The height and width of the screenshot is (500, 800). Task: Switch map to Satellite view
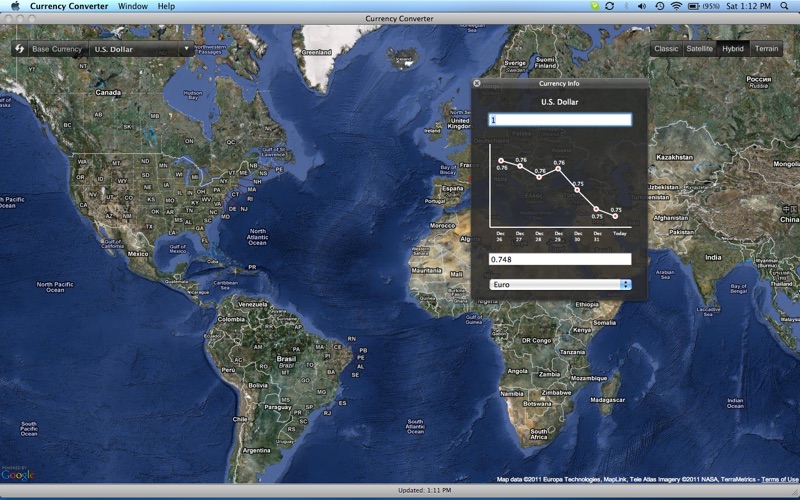tap(699, 48)
